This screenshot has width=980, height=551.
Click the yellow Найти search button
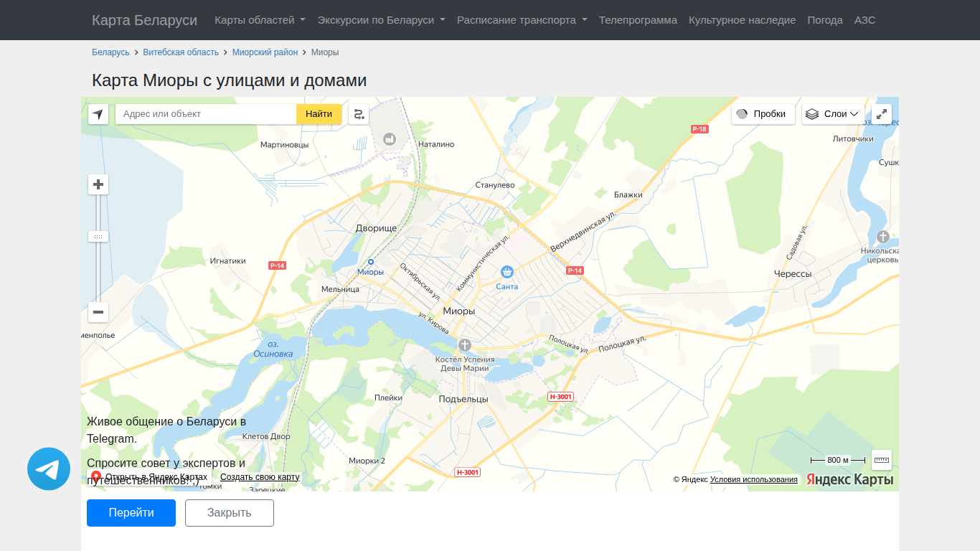(319, 114)
